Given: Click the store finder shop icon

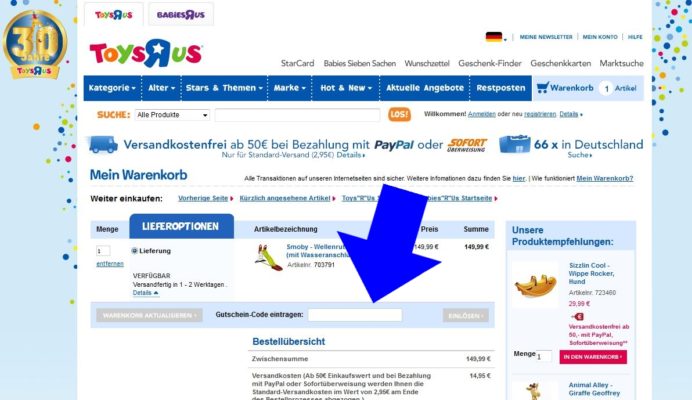Looking at the screenshot, I should point(515,144).
